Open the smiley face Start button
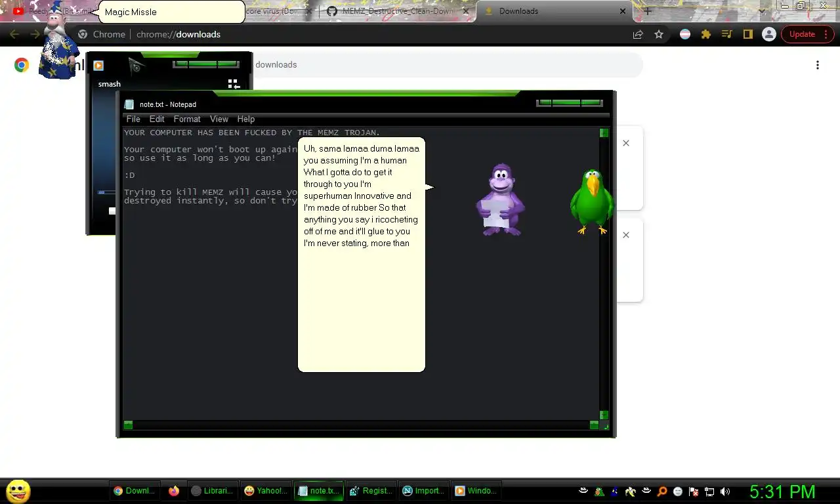 pyautogui.click(x=18, y=491)
